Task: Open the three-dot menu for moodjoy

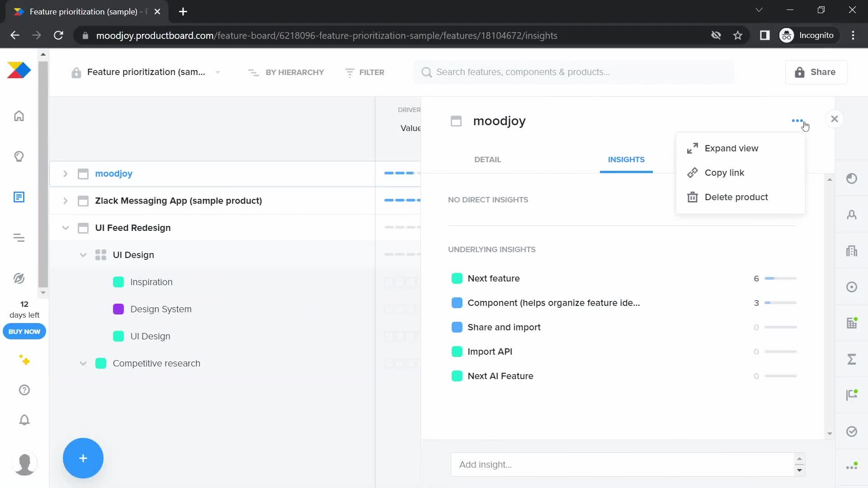Action: (x=797, y=121)
